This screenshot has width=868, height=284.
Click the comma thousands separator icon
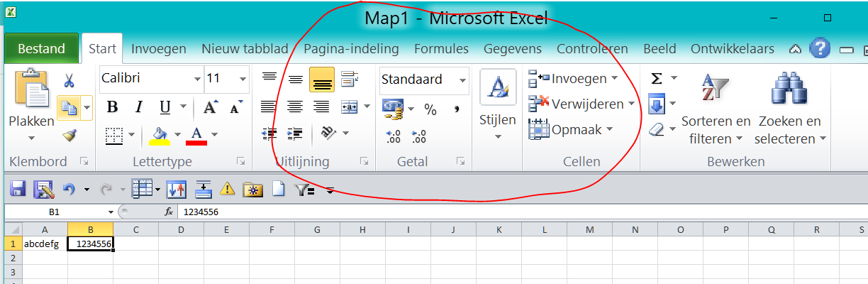(457, 109)
